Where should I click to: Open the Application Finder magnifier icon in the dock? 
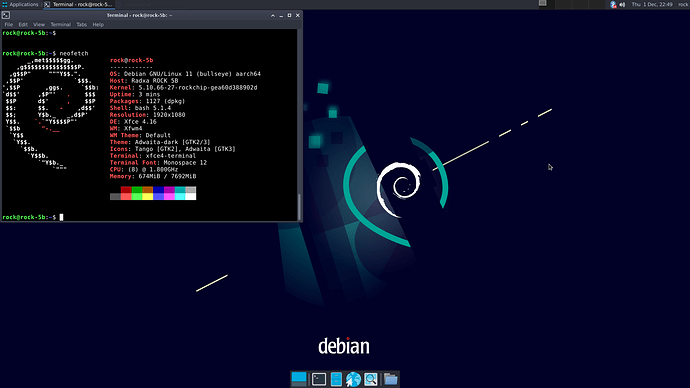[371, 379]
